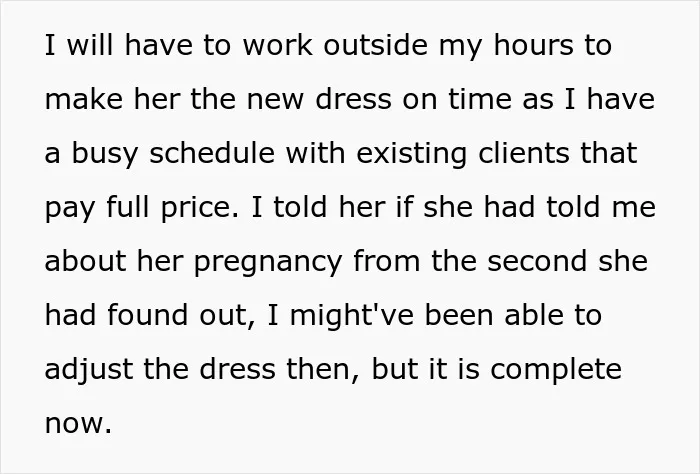The height and width of the screenshot is (474, 700).
Task: Click the word "second"
Action: pyautogui.click(x=537, y=261)
